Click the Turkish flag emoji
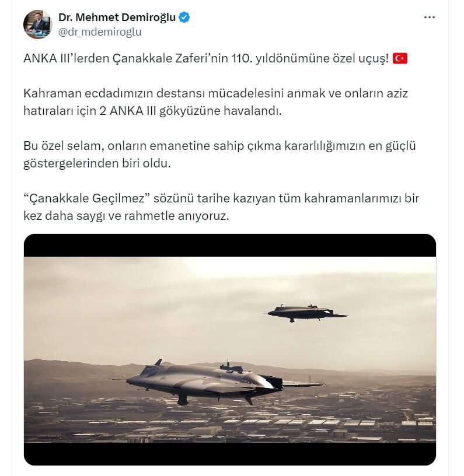 400,58
